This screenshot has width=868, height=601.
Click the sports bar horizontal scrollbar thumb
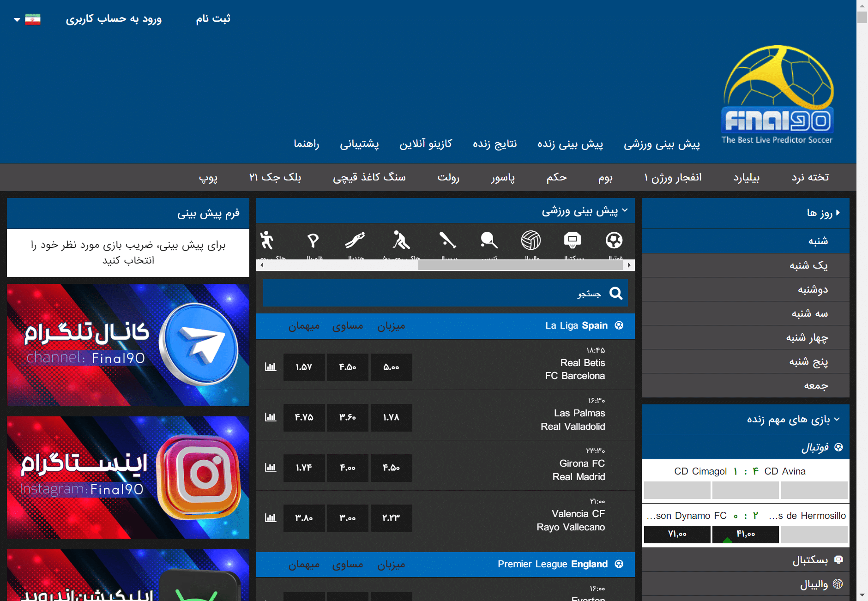pyautogui.click(x=521, y=265)
